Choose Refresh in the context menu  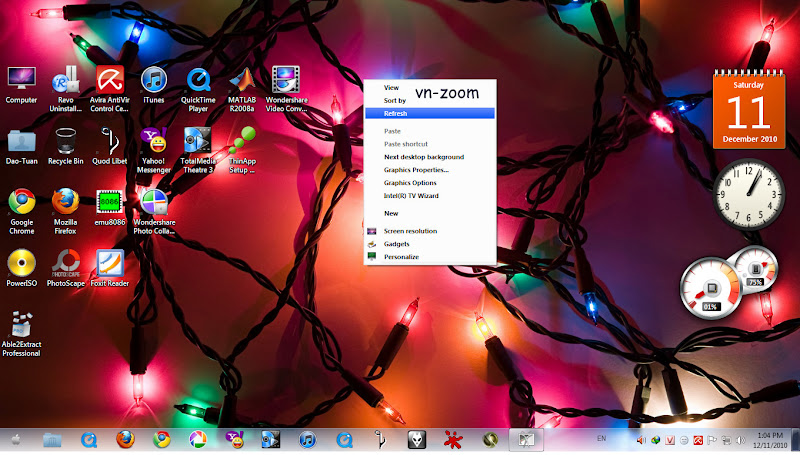pyautogui.click(x=430, y=113)
